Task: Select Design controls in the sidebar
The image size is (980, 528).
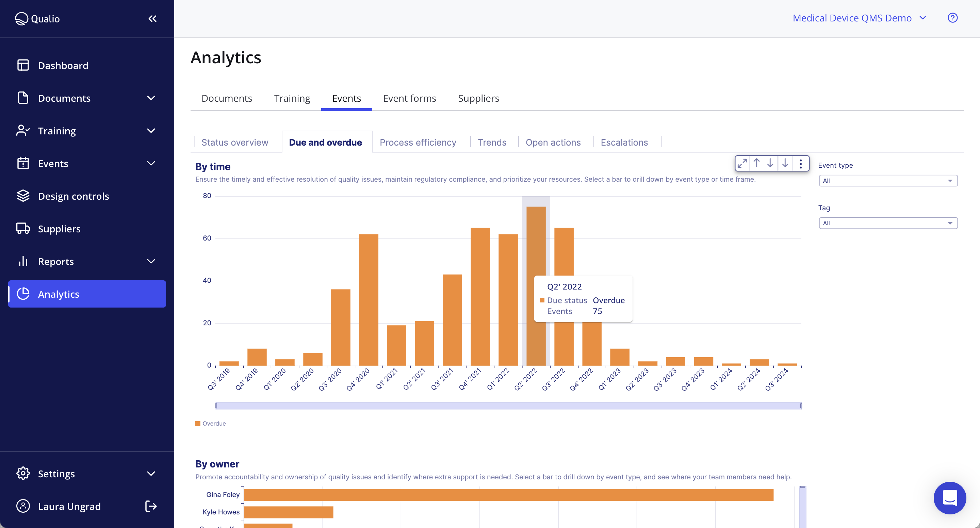Action: coord(73,196)
